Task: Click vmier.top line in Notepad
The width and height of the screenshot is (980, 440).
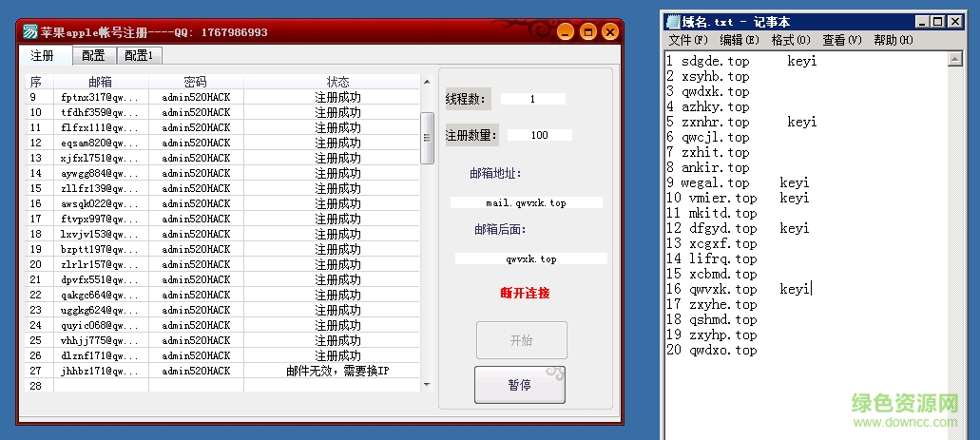Action: [738, 198]
